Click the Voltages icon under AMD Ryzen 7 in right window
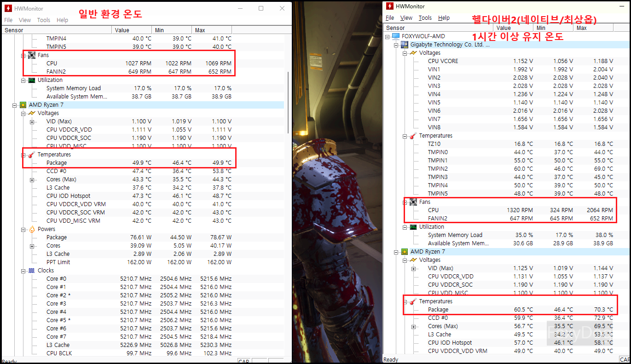The image size is (631, 364). pos(413,260)
